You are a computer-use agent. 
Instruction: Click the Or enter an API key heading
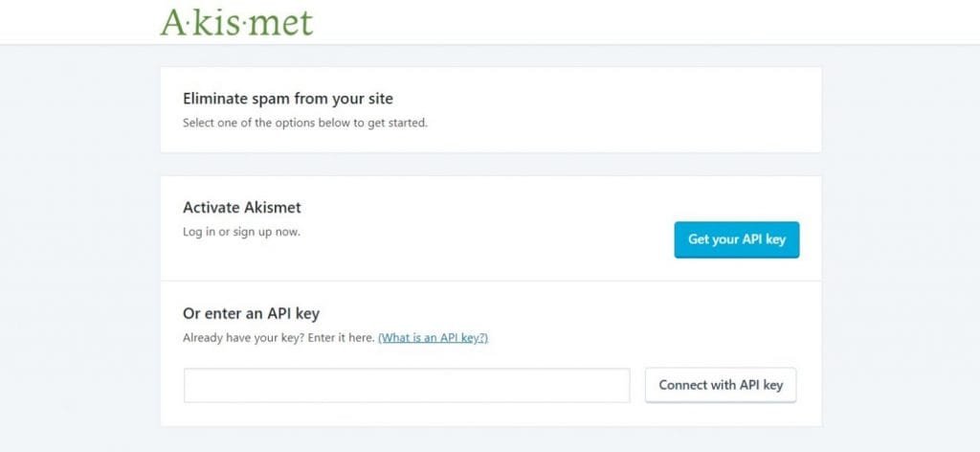tap(252, 313)
